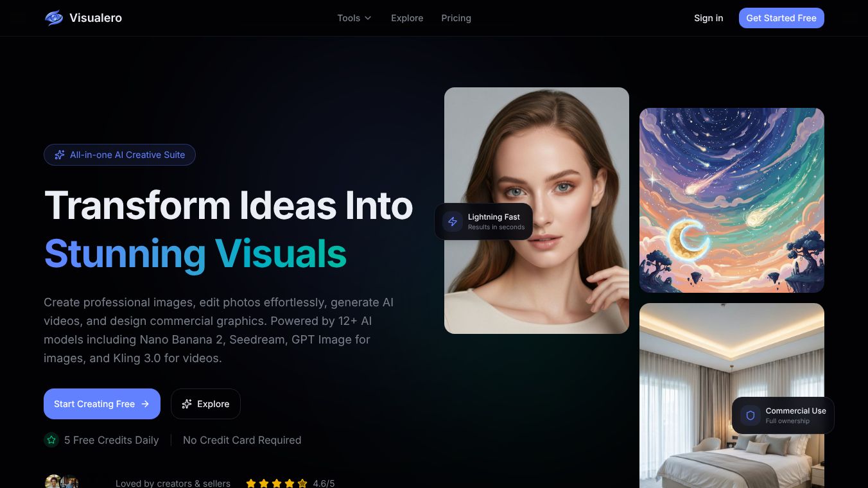Screen dimensions: 868x488
Task: Click the arrow icon in Start Creating Free
Action: (x=146, y=404)
